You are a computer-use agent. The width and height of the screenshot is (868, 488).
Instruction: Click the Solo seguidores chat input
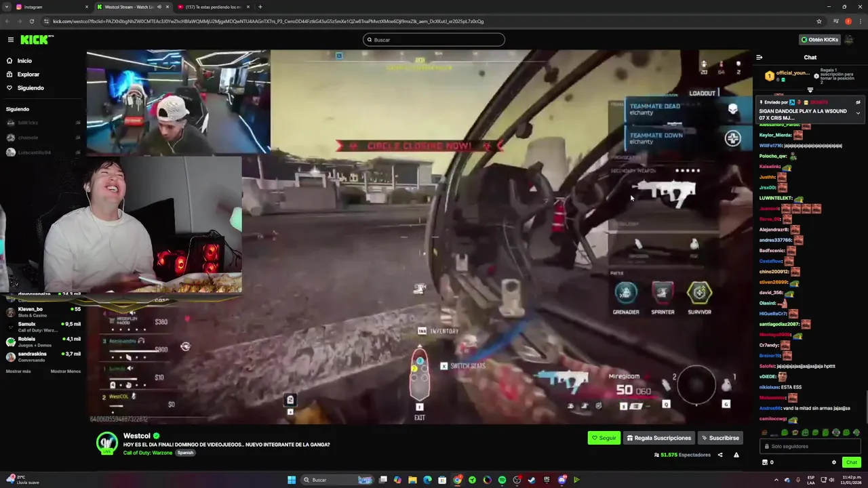[x=810, y=447]
